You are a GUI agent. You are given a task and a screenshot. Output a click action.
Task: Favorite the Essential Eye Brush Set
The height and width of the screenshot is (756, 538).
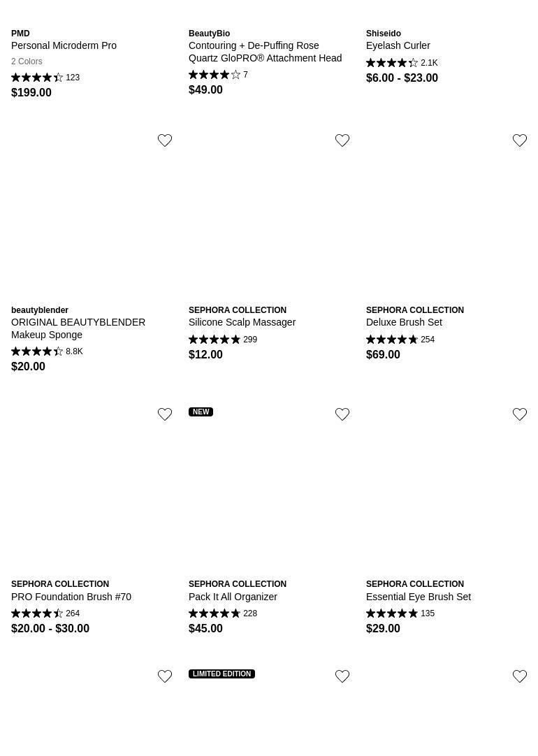[520, 414]
